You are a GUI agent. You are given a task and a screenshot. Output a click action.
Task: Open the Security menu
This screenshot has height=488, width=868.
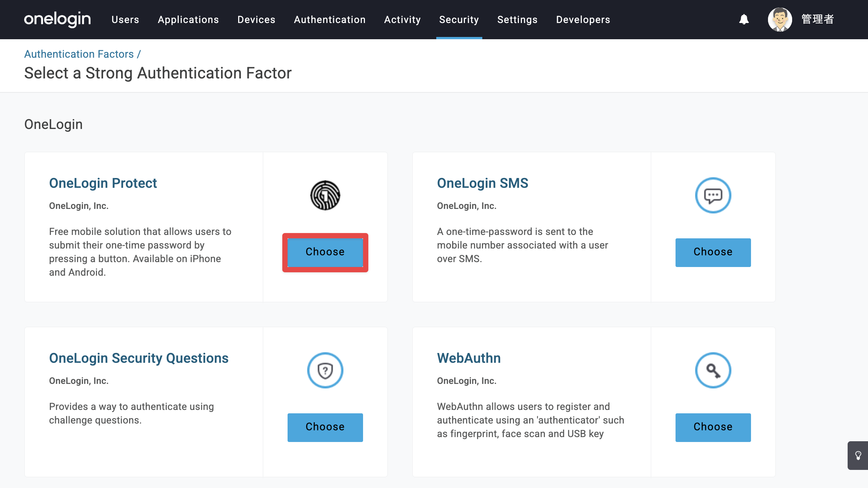point(459,20)
